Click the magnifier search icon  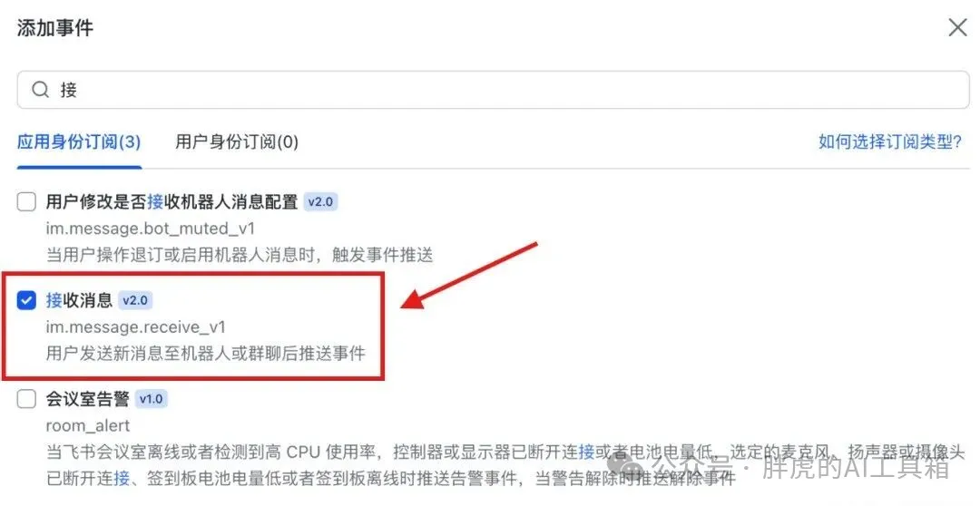point(41,90)
